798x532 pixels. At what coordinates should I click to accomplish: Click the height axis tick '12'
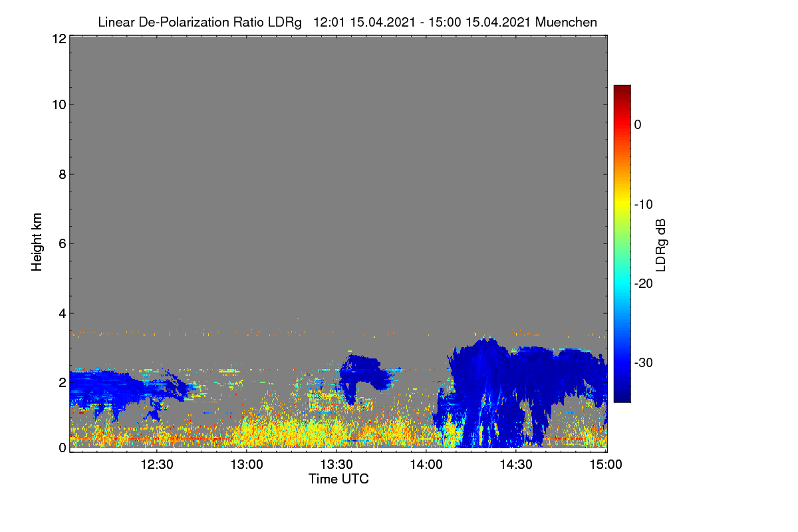click(x=59, y=39)
